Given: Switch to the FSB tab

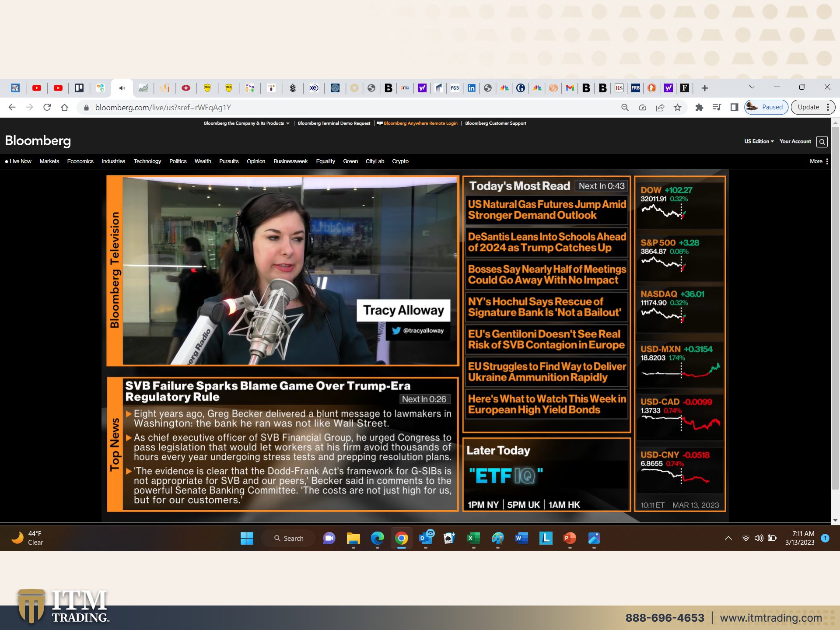Looking at the screenshot, I should tap(455, 88).
